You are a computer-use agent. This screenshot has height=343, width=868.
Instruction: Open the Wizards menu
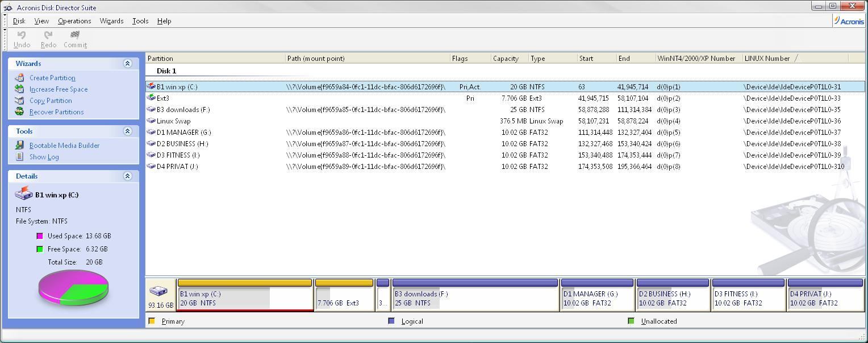pos(111,21)
